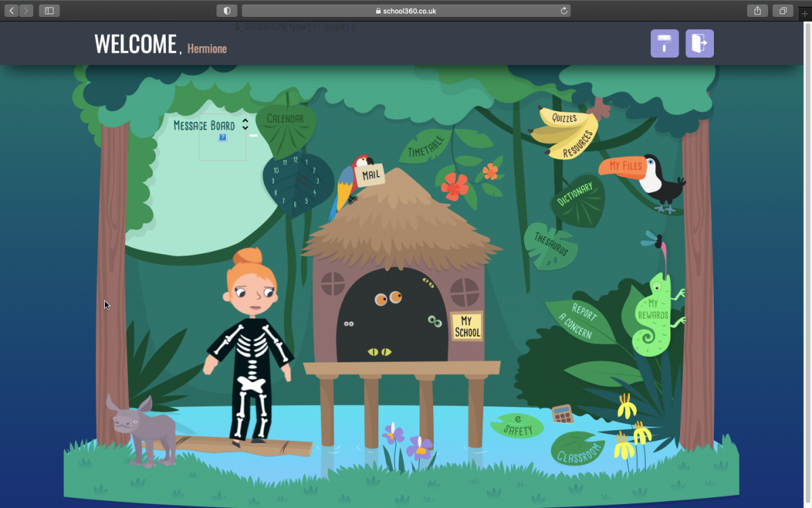Click the paint roller theme icon
Viewport: 812px width, 508px height.
pos(664,44)
